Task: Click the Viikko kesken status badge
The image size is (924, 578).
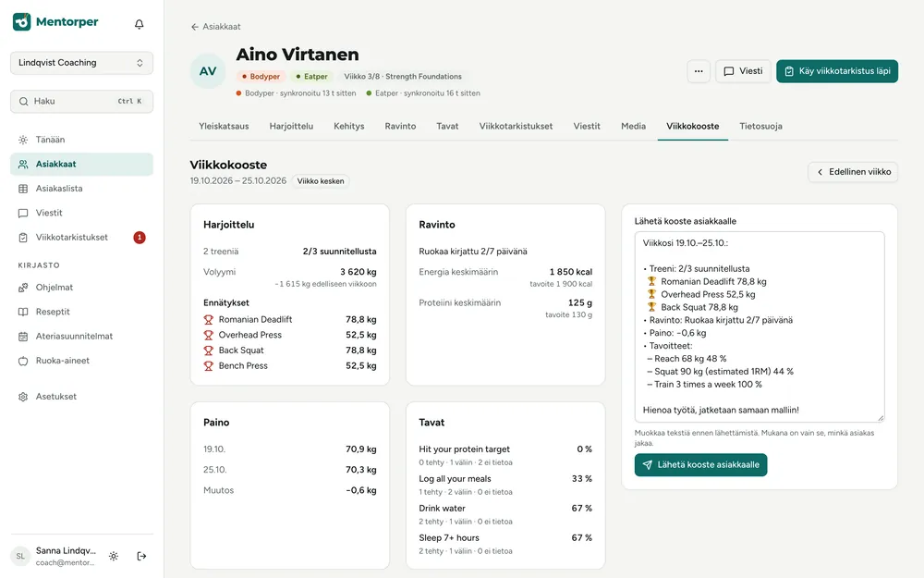Action: coord(321,181)
